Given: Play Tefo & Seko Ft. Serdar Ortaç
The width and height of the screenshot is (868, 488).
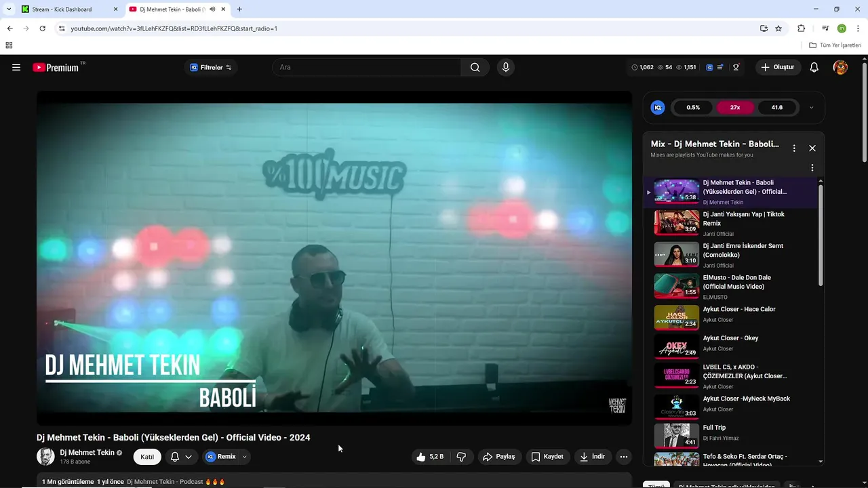Looking at the screenshot, I should click(x=731, y=459).
